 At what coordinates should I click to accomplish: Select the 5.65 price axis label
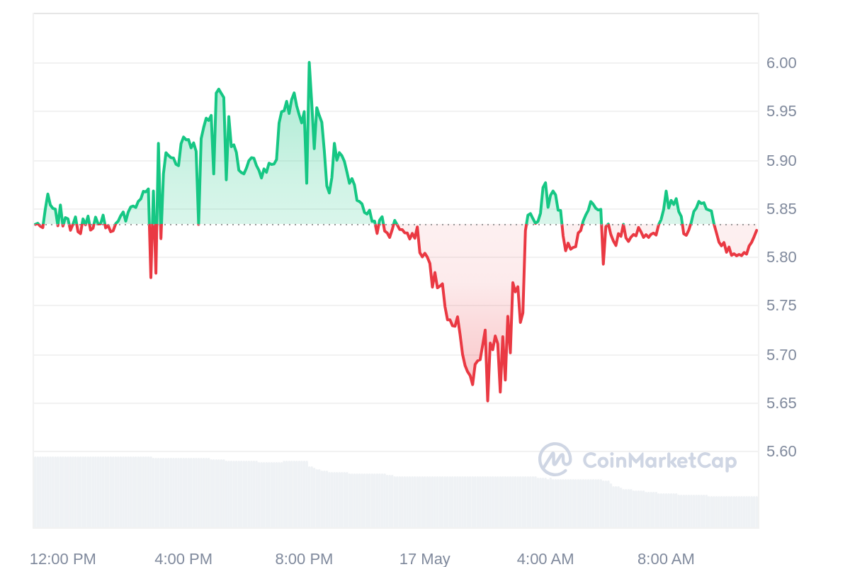click(x=781, y=403)
